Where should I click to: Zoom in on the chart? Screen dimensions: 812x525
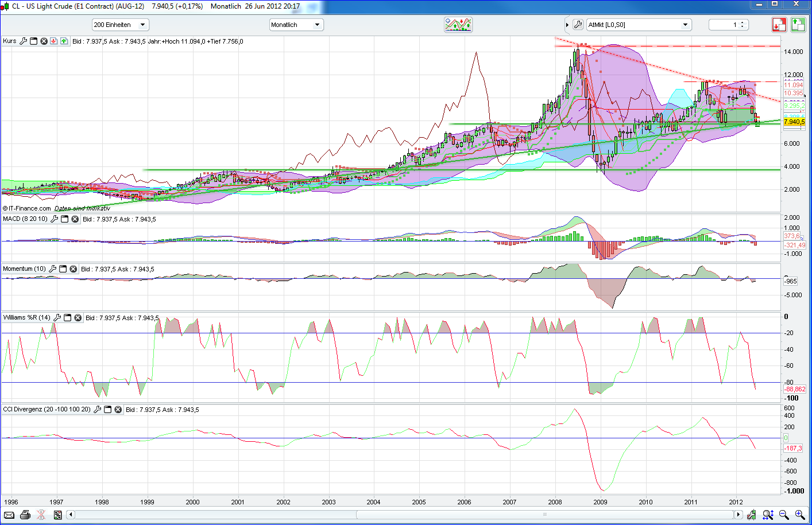tap(799, 515)
